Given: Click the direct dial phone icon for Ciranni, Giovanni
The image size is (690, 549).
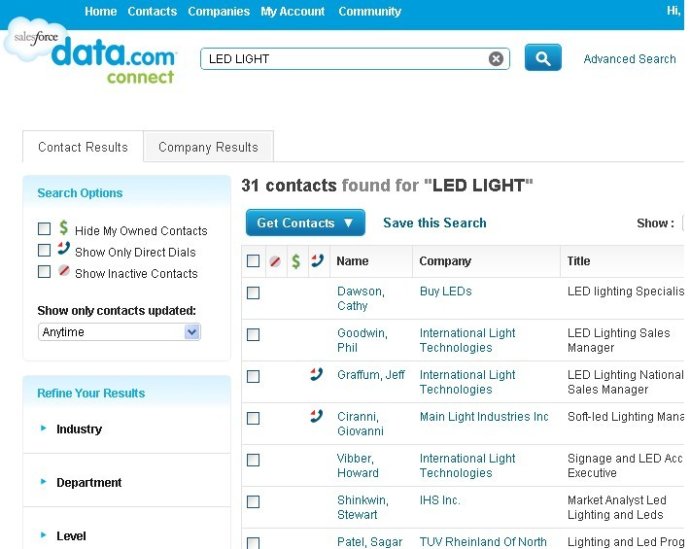Looking at the screenshot, I should click(316, 417).
